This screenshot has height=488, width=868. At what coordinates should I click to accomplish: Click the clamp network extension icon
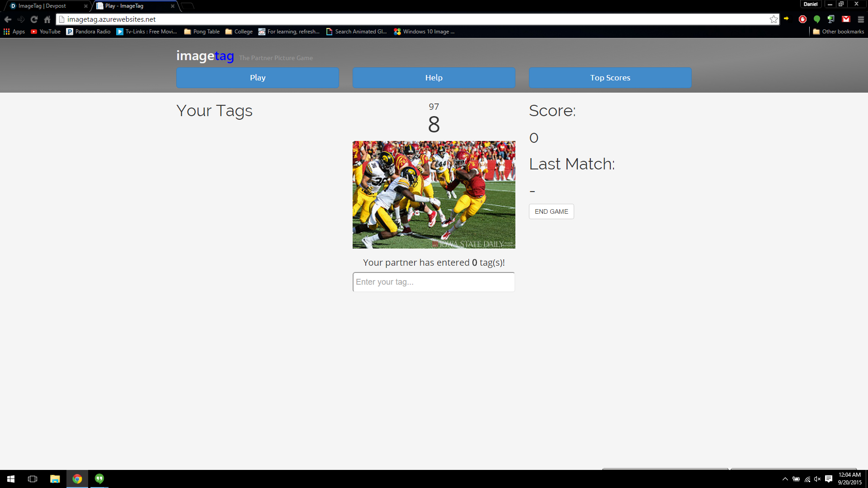click(831, 19)
